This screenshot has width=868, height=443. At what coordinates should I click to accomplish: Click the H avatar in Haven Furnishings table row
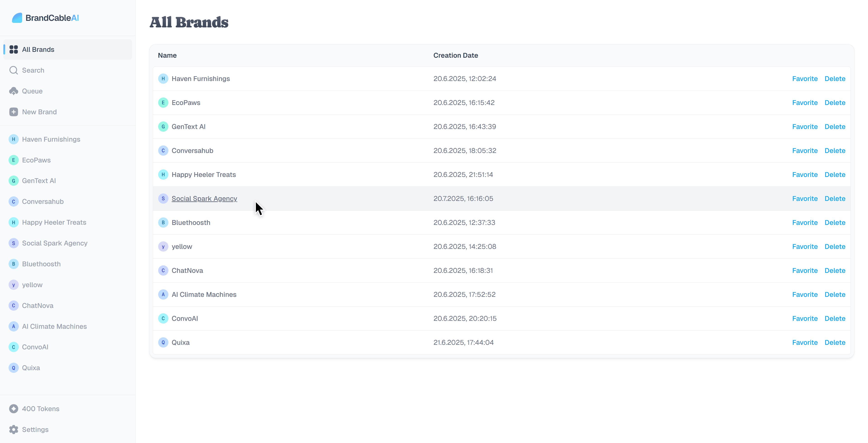tap(163, 79)
